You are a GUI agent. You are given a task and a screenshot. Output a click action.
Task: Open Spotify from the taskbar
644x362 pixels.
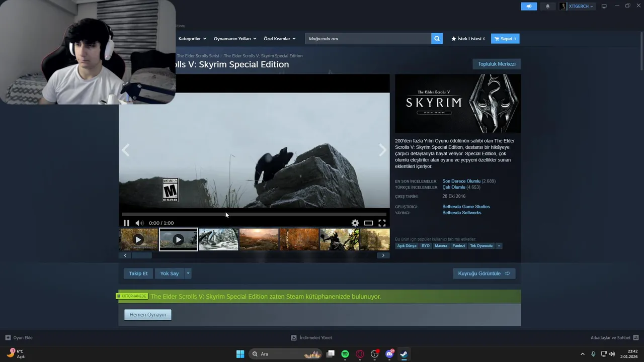(345, 354)
